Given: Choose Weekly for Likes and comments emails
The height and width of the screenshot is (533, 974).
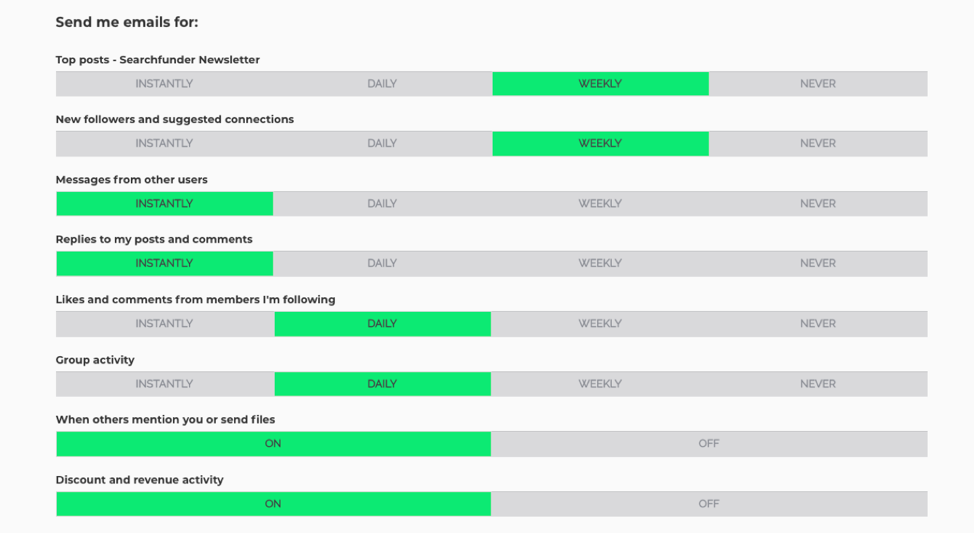Looking at the screenshot, I should pyautogui.click(x=600, y=324).
